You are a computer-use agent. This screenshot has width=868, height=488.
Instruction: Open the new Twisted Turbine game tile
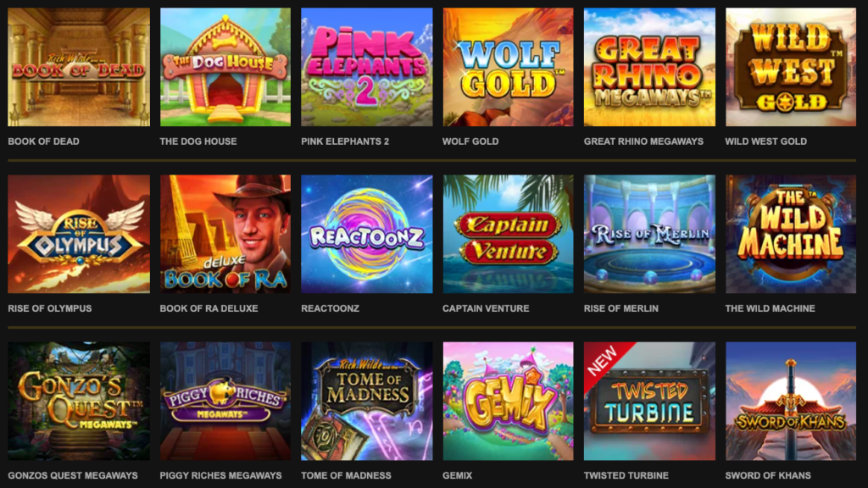(x=649, y=401)
